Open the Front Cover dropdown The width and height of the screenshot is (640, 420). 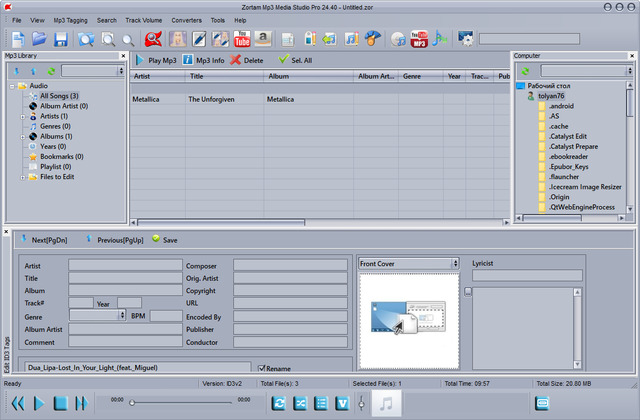pyautogui.click(x=408, y=263)
